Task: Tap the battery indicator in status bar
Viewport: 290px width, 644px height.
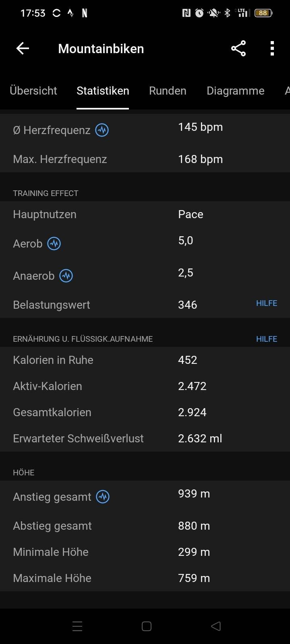Action: tap(263, 13)
